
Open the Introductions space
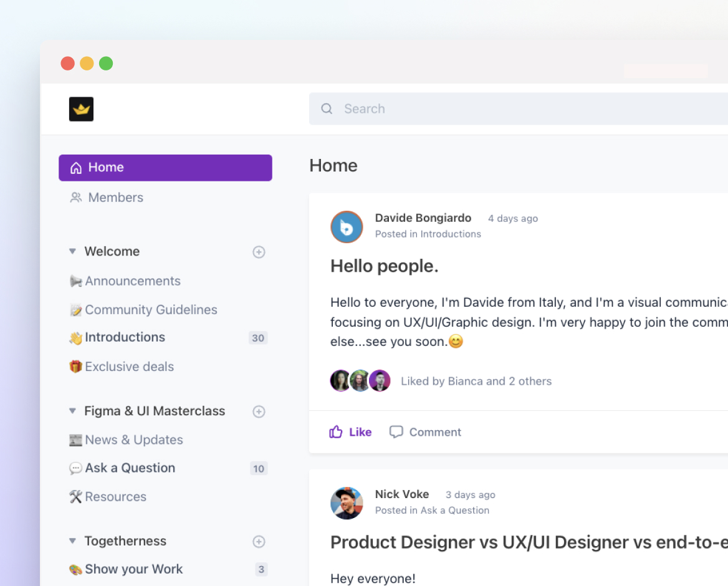click(x=125, y=337)
